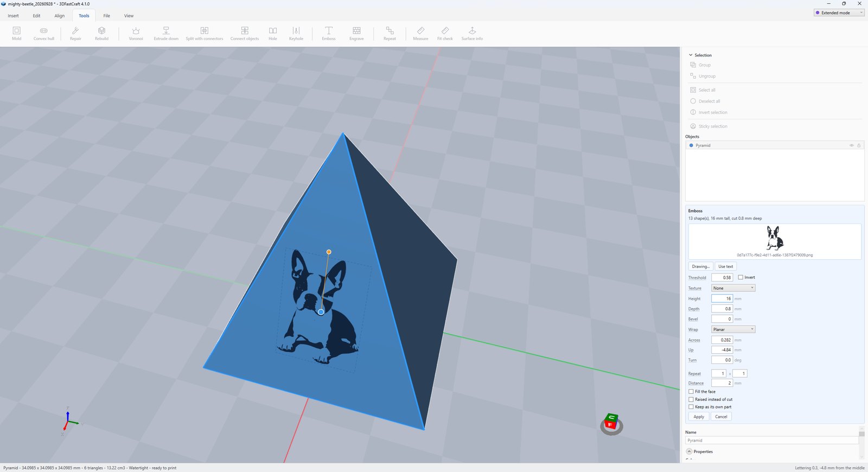This screenshot has width=868, height=472.
Task: Open the Wrap dropdown set to Planar
Action: tap(733, 329)
